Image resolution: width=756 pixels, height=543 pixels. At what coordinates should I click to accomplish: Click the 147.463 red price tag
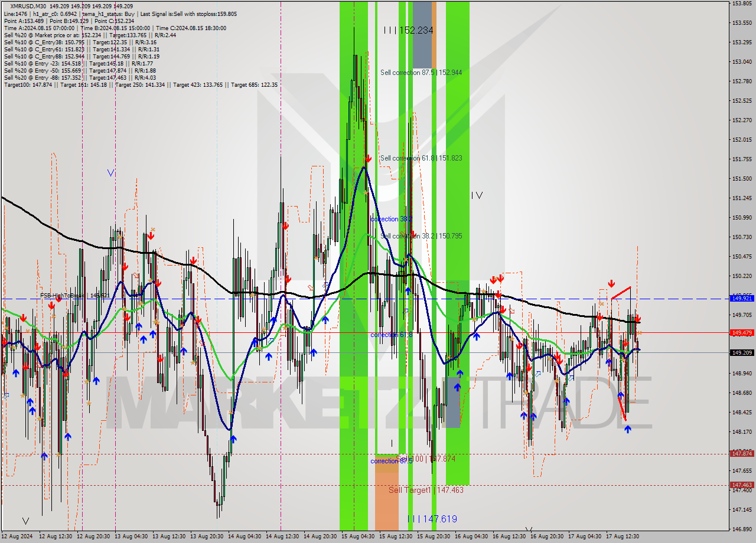tap(742, 485)
